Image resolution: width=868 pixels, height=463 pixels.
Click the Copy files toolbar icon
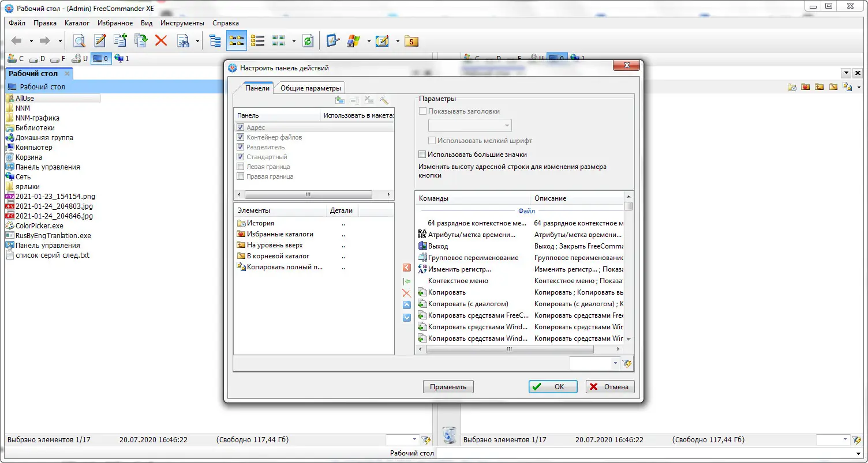(x=120, y=41)
